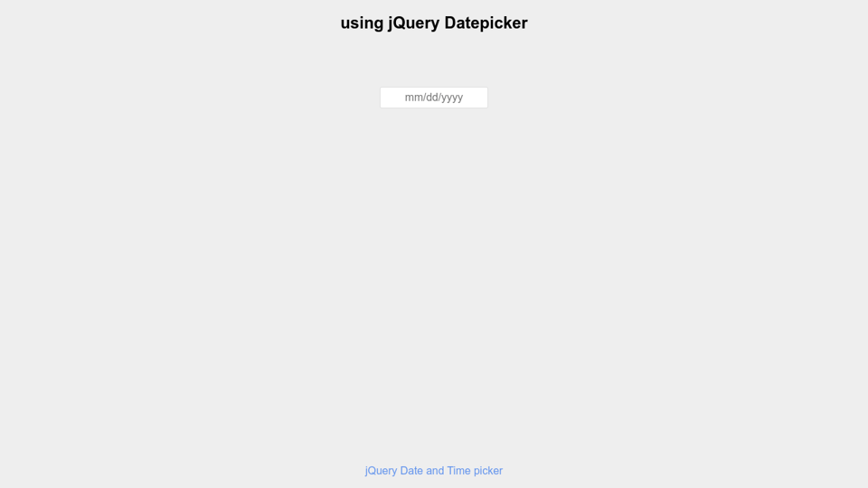The image size is (868, 488).
Task: Click the mm/dd/yyyy date input field
Action: (x=434, y=98)
